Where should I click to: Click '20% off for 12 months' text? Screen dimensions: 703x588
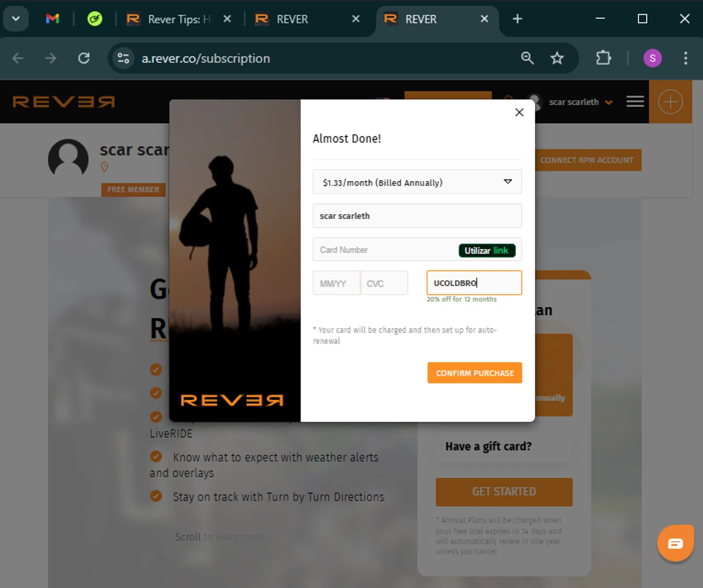point(462,299)
